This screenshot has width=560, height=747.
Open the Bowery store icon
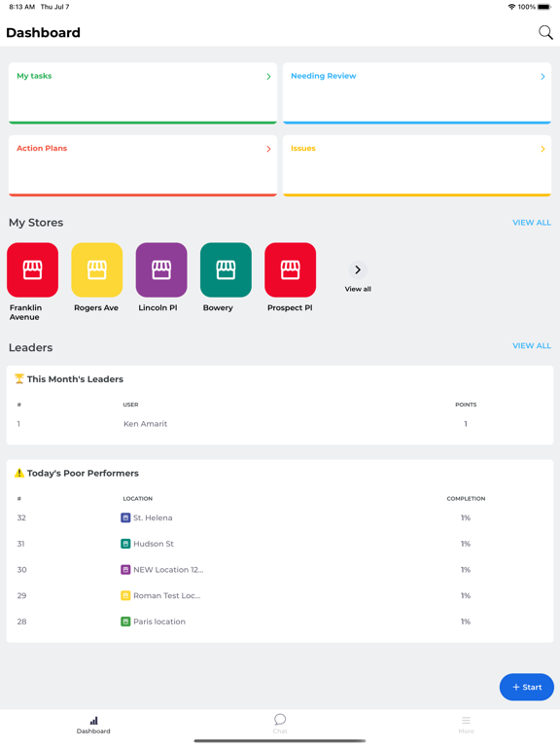(x=226, y=269)
